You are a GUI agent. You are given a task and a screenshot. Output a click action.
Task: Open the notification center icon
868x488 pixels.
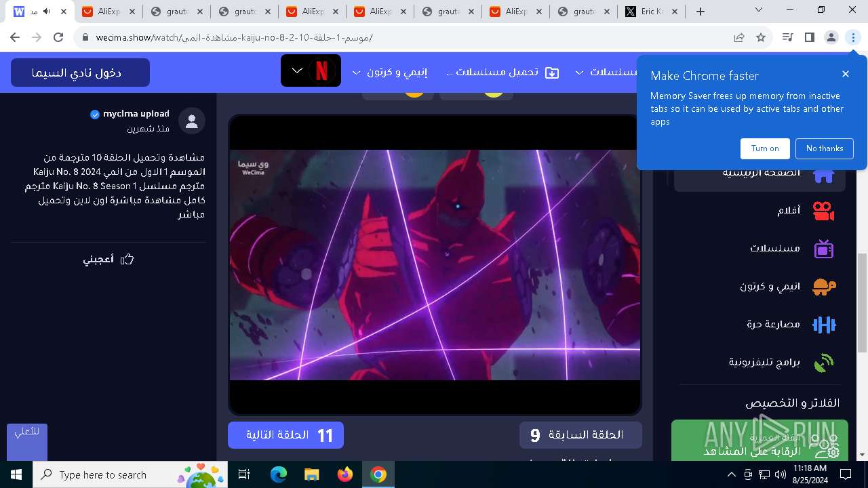point(846,474)
